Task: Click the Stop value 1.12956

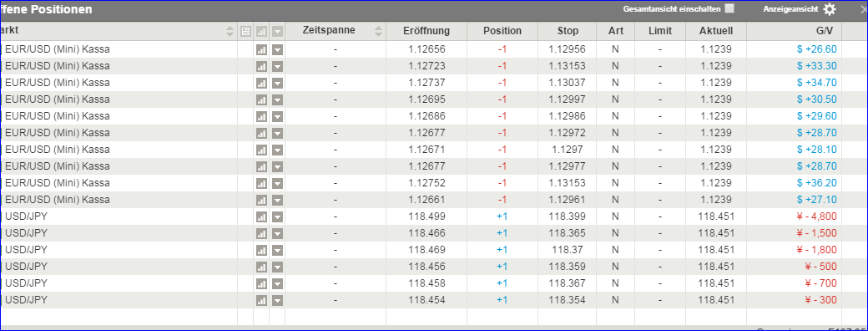Action: (x=567, y=49)
